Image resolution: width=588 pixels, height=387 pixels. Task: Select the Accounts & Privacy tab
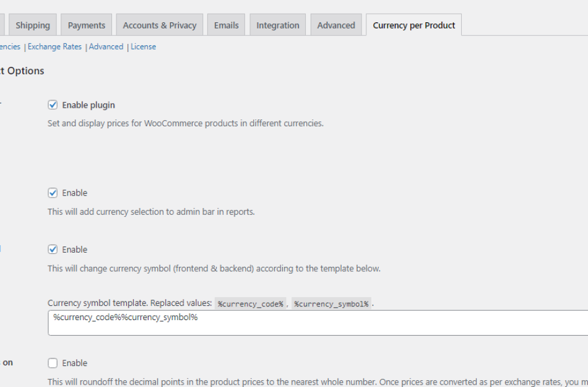point(159,25)
